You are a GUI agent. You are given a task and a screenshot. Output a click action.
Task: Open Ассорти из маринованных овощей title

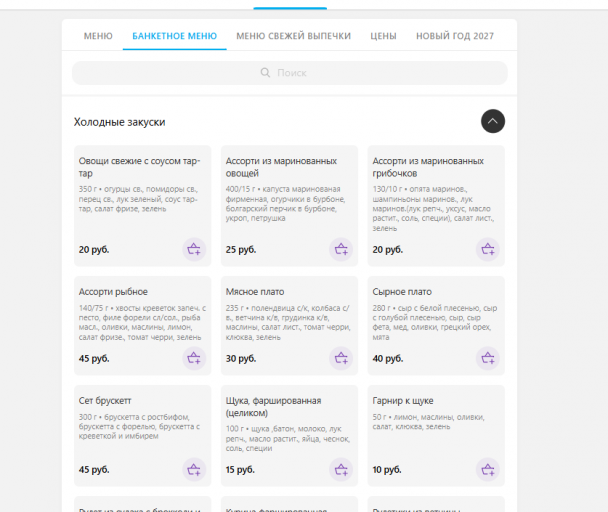pyautogui.click(x=281, y=167)
